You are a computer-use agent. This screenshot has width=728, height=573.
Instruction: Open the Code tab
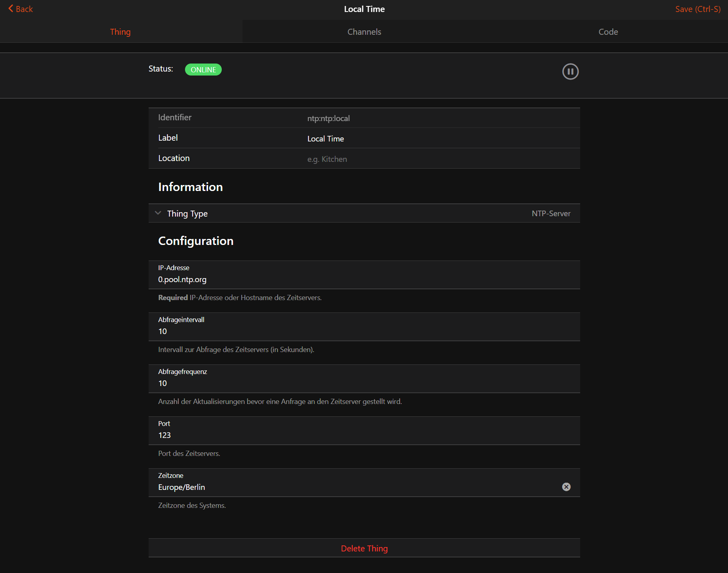608,32
